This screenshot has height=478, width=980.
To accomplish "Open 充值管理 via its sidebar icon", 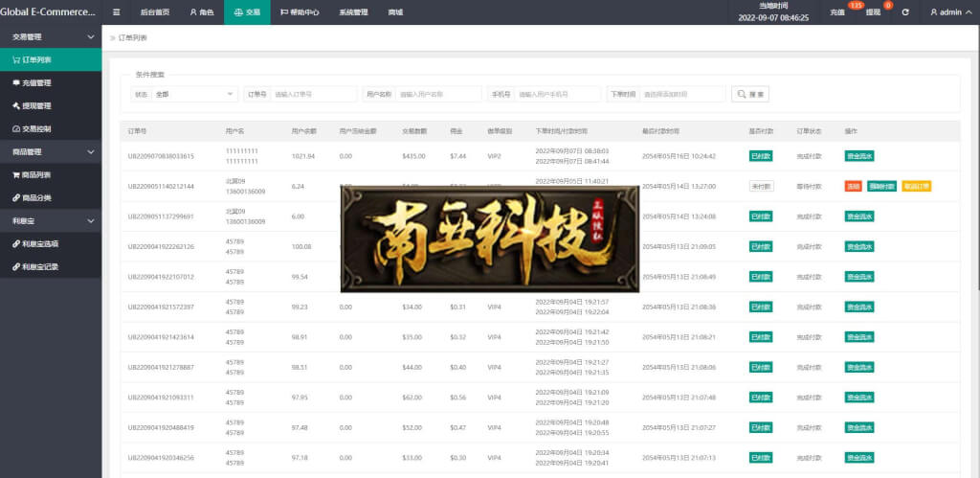I will pos(16,82).
